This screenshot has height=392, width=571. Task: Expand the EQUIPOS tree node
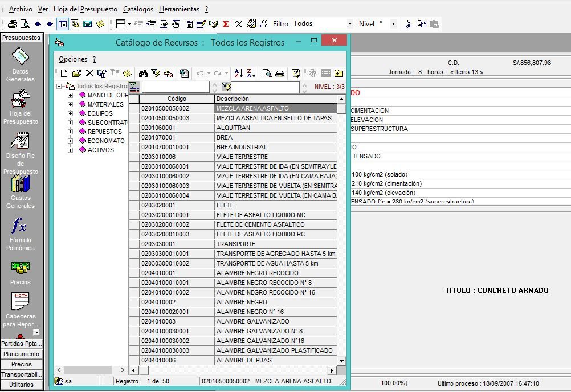point(71,114)
